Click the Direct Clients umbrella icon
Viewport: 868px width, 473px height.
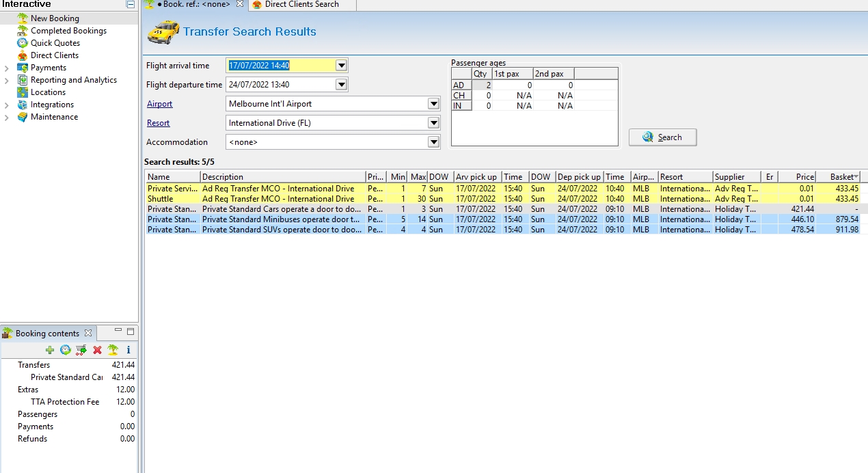[x=23, y=55]
